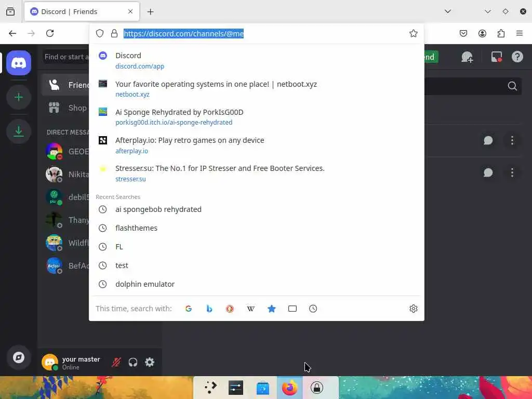Click the friends search magnifier icon
This screenshot has width=532, height=399.
[x=512, y=86]
